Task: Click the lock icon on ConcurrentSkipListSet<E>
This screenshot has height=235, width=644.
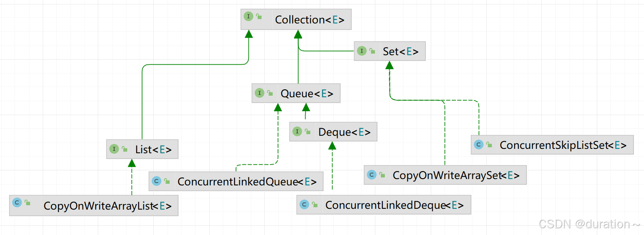Action: tap(489, 144)
